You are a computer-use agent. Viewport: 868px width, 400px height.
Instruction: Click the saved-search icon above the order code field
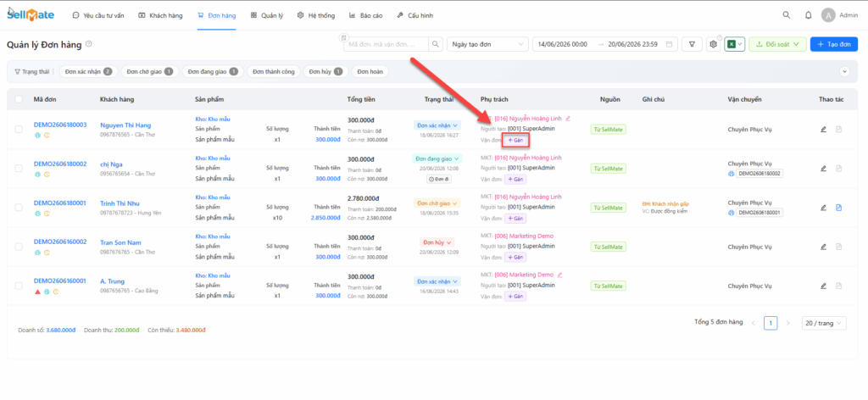[x=343, y=37]
